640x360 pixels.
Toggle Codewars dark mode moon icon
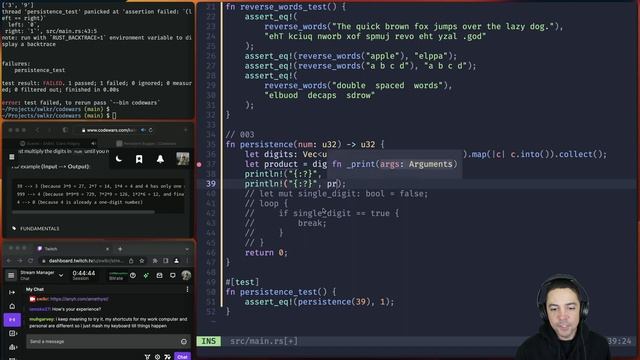[119, 159]
